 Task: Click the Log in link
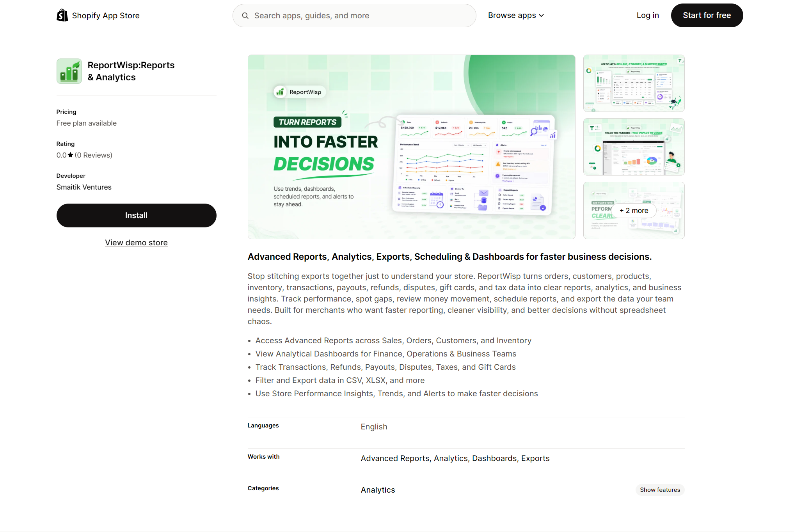[648, 15]
